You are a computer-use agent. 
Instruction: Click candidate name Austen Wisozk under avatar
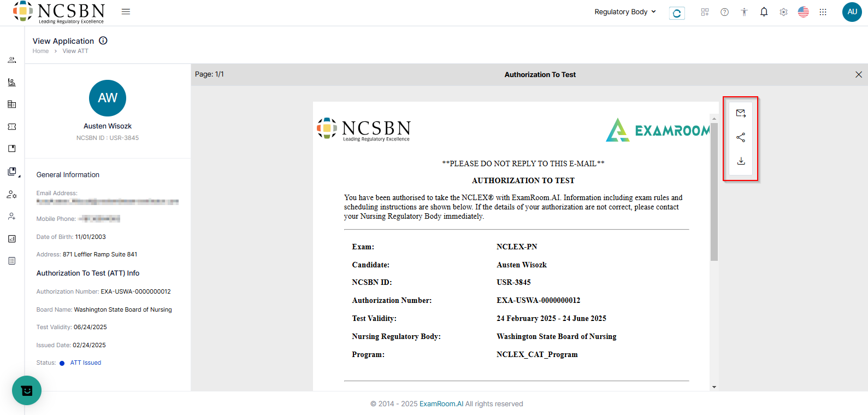click(x=108, y=126)
